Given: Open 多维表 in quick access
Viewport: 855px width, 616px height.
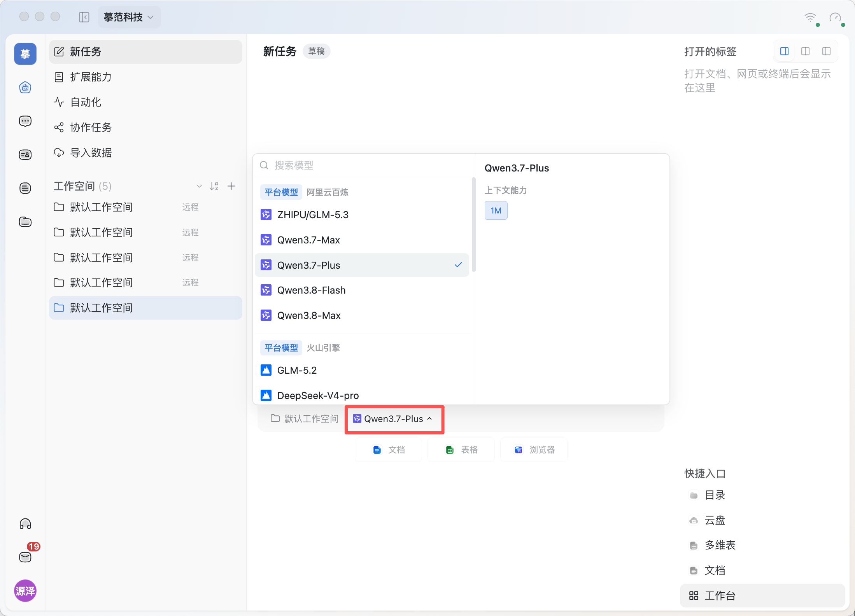Looking at the screenshot, I should pyautogui.click(x=762, y=546).
